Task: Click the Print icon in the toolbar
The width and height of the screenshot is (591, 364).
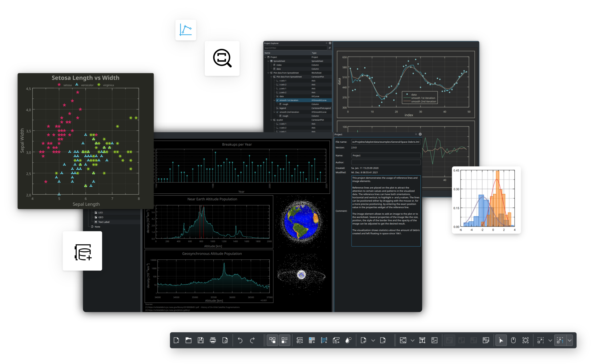Action: click(213, 340)
